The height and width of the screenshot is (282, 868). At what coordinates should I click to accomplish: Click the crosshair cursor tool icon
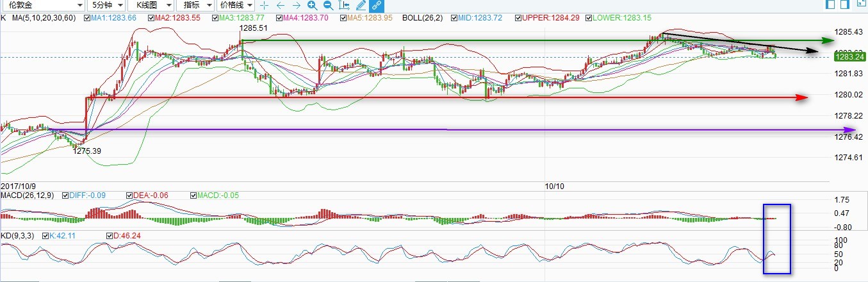tap(264, 5)
